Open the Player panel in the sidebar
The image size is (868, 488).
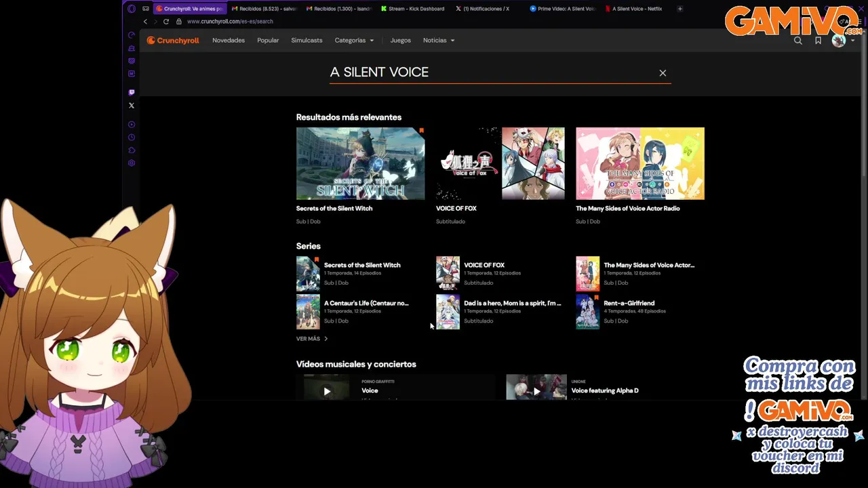(x=132, y=125)
